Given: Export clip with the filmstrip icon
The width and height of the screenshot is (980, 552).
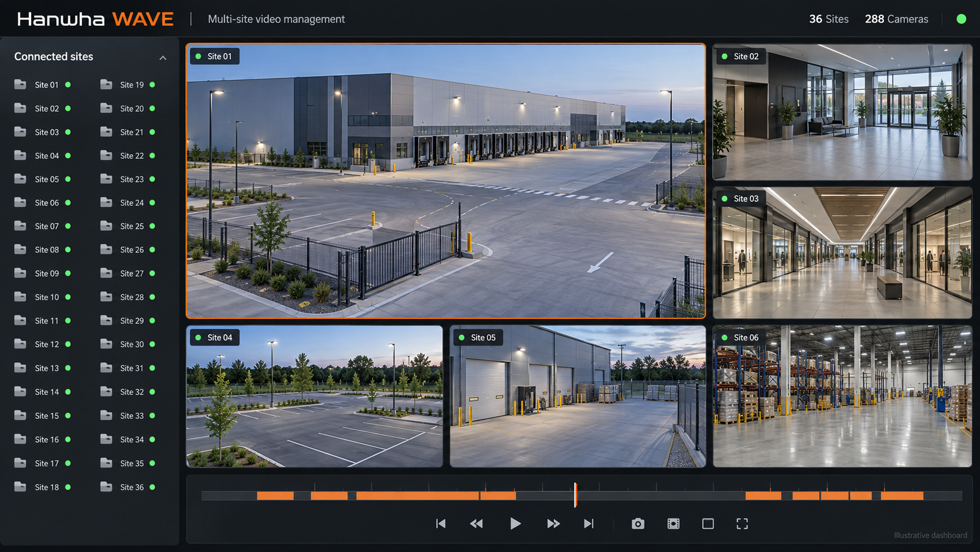Looking at the screenshot, I should coord(673,523).
